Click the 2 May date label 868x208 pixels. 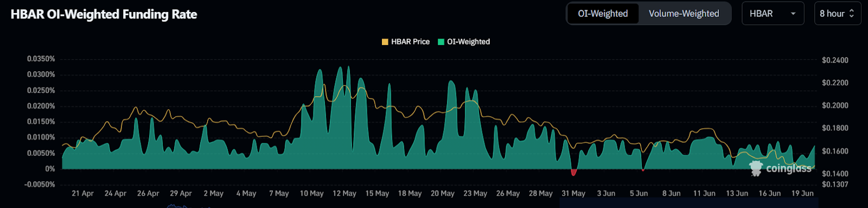213,193
